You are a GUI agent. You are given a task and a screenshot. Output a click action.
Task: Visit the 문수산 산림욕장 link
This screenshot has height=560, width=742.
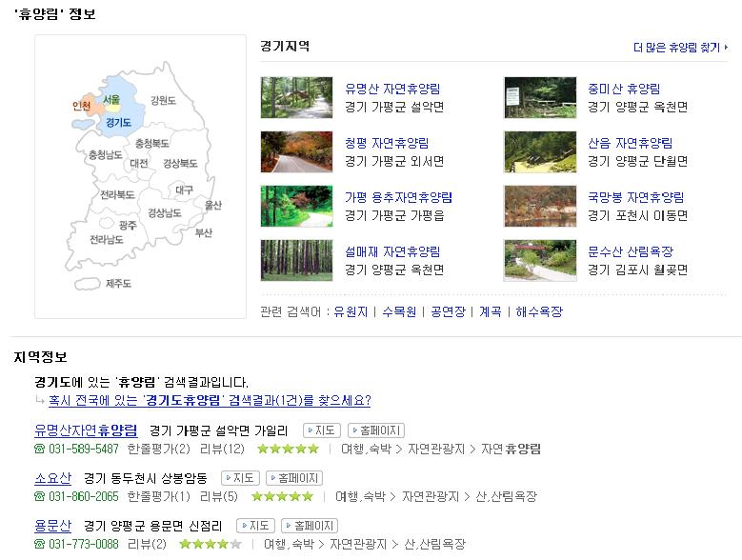coord(630,251)
